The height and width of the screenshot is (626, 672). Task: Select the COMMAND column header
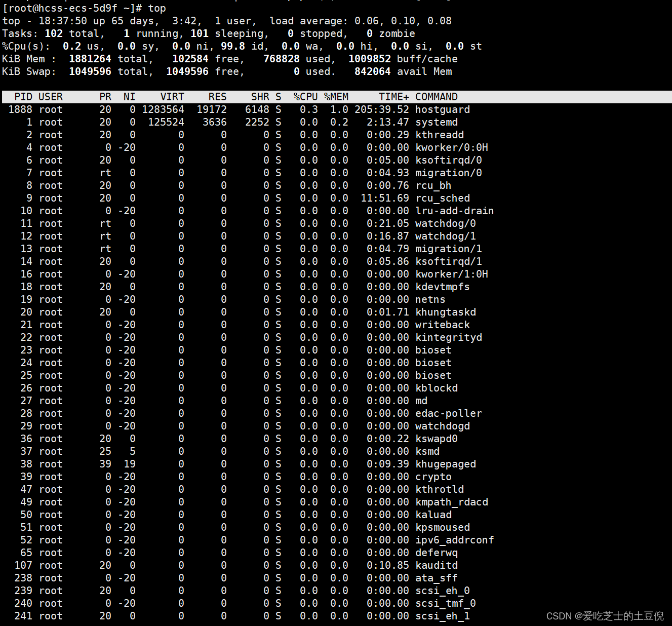pos(437,97)
